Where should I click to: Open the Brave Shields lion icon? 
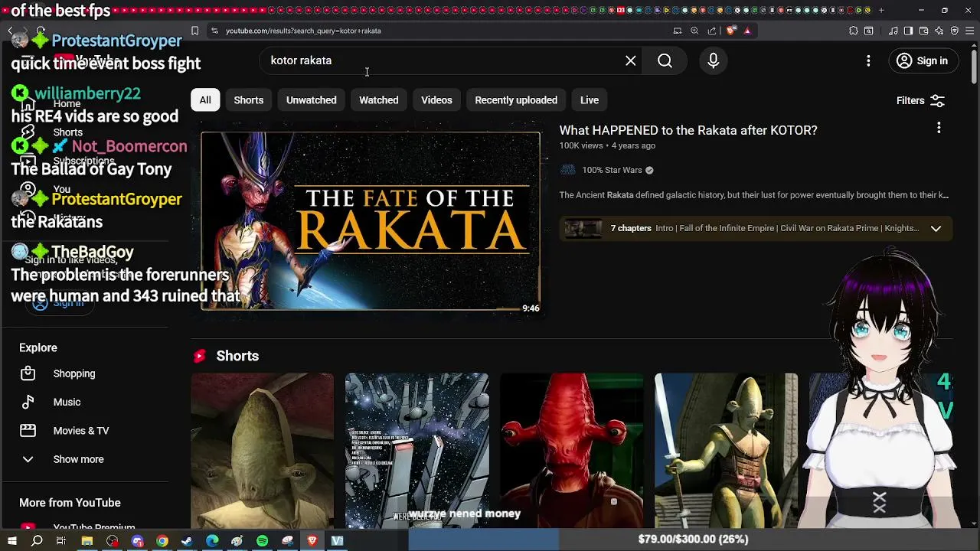731,31
